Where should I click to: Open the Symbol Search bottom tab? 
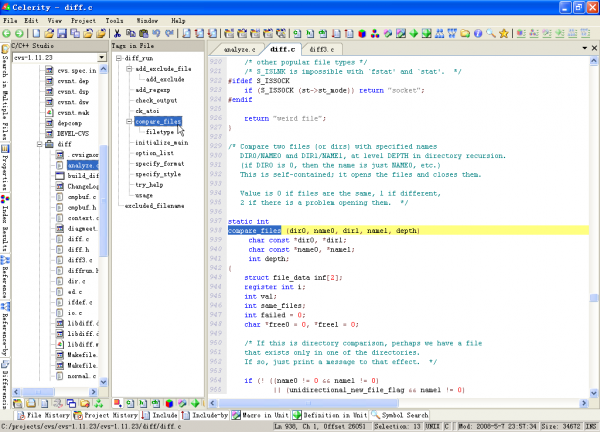400,414
